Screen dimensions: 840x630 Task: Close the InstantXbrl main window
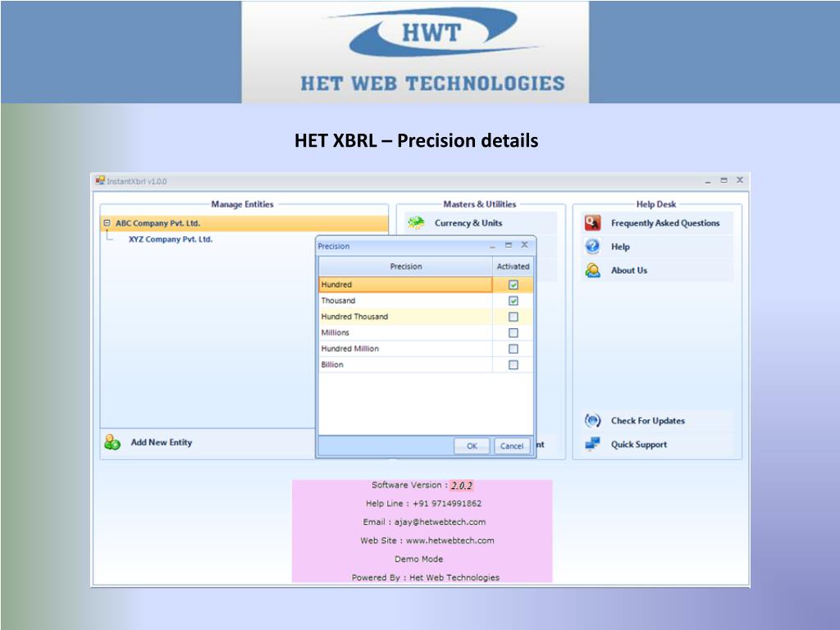click(739, 180)
